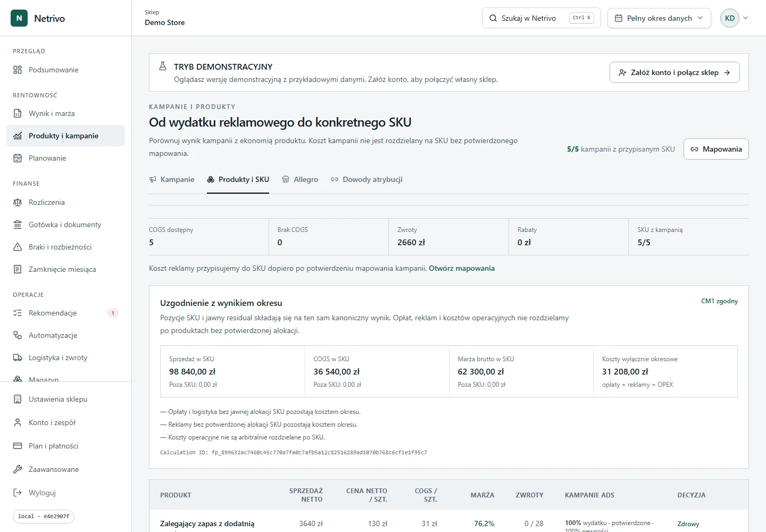The height and width of the screenshot is (532, 766).
Task: Click the MARŻA column header
Action: click(482, 495)
